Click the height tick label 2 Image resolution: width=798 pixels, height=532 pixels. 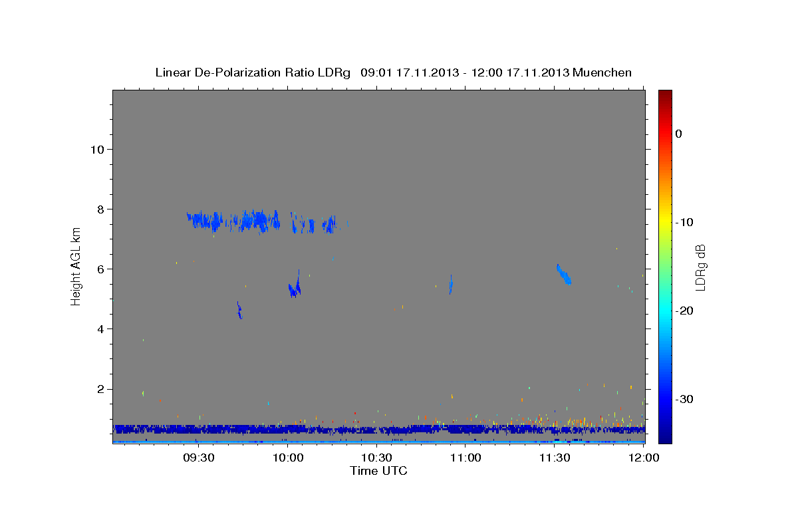pos(100,389)
